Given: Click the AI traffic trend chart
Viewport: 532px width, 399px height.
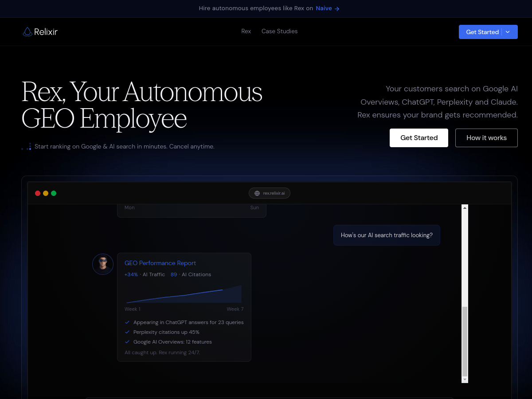Looking at the screenshot, I should tap(184, 293).
